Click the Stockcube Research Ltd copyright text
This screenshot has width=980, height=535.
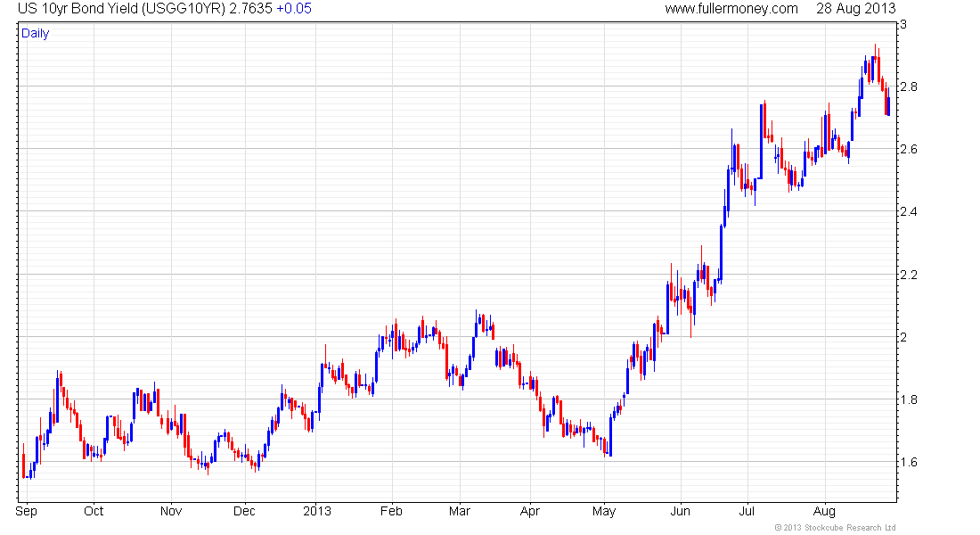point(835,528)
